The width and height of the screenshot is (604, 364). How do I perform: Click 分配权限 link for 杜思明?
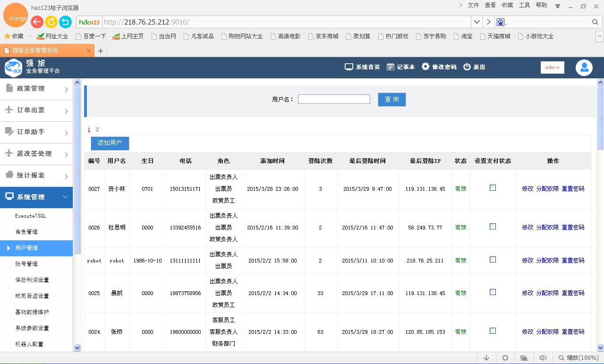tap(547, 227)
